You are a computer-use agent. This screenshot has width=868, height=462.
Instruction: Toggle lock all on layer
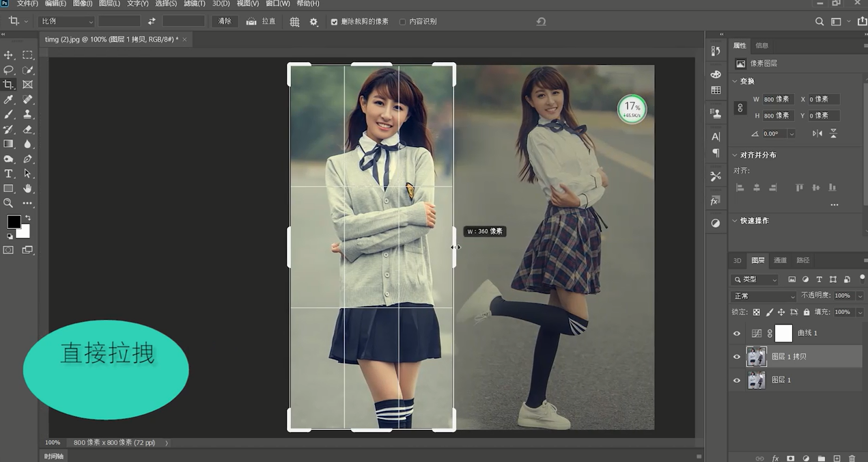point(807,312)
